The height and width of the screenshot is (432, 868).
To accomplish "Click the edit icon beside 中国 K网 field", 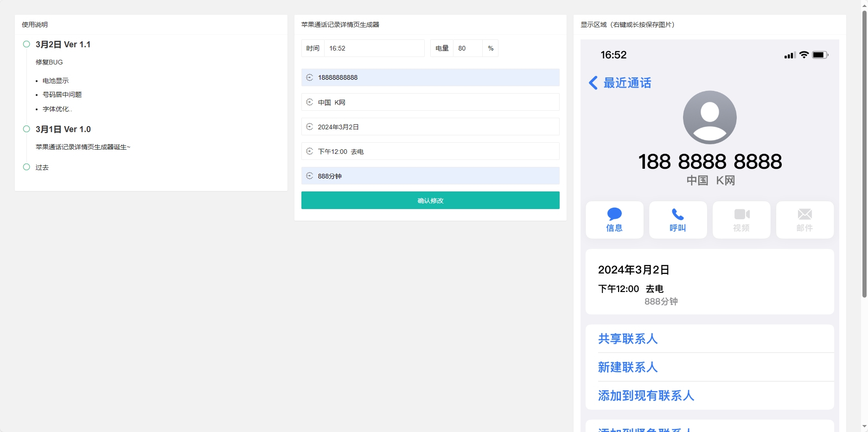I will click(310, 102).
